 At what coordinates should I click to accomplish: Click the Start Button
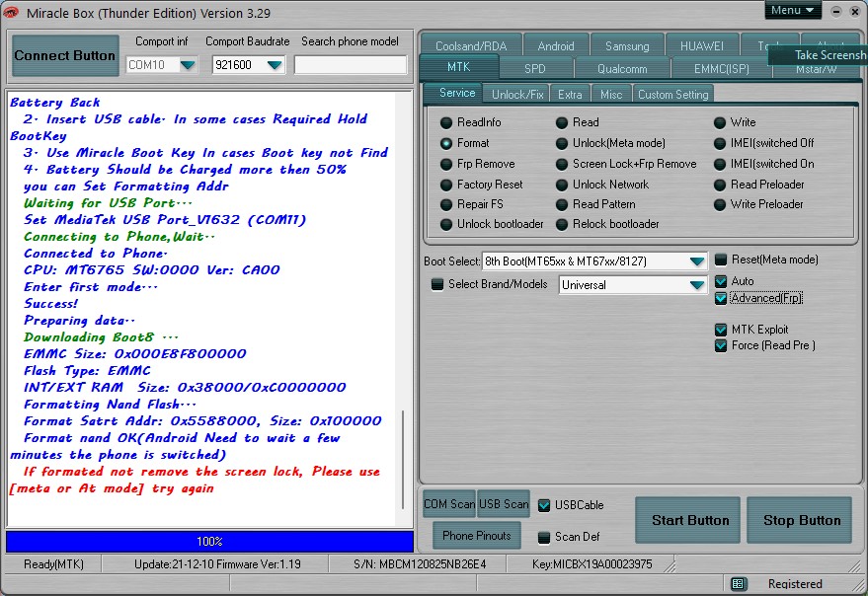688,520
